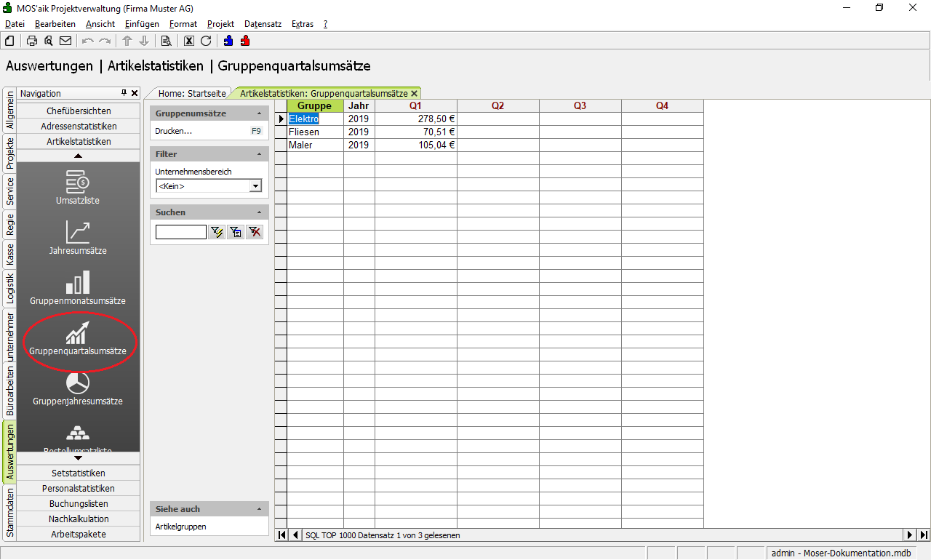Open the Artikelgruppen link under Siehe auch
The image size is (931, 560).
[x=181, y=526]
